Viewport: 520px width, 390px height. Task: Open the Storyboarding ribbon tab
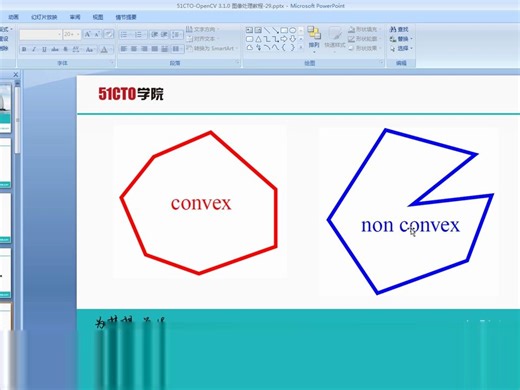[x=126, y=17]
